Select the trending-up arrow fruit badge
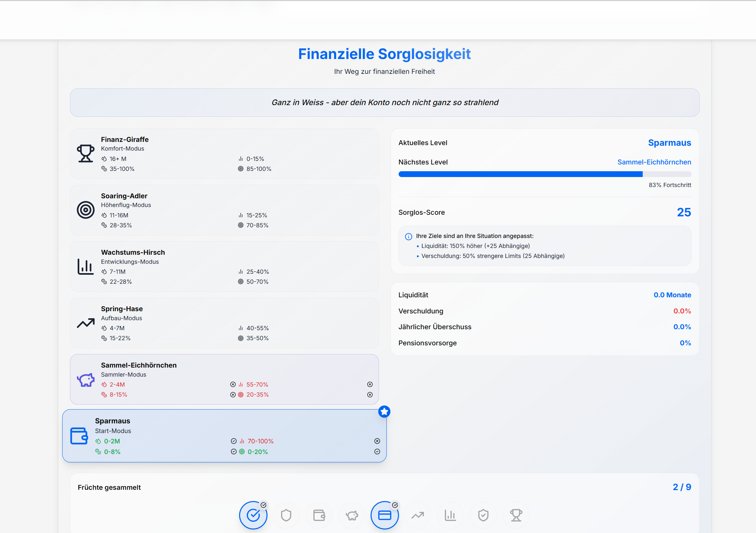This screenshot has height=533, width=756. click(418, 515)
